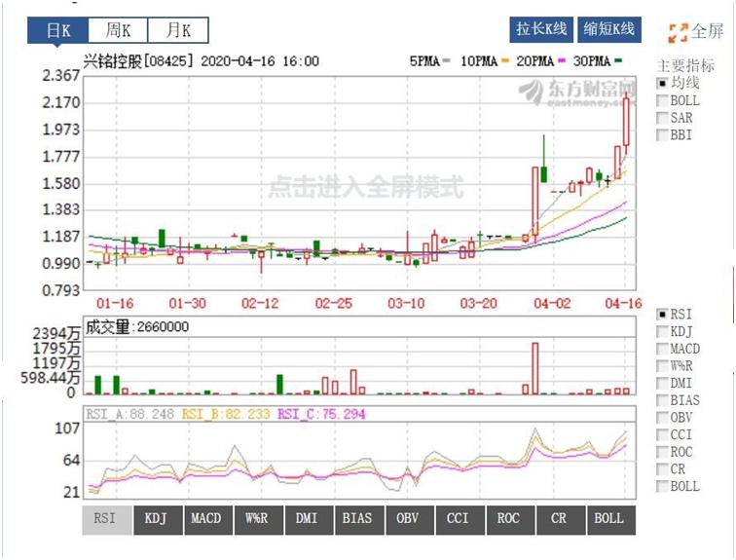This screenshot has height=560, width=736.
Task: Select the CR tab in bottom bar
Action: click(x=561, y=520)
